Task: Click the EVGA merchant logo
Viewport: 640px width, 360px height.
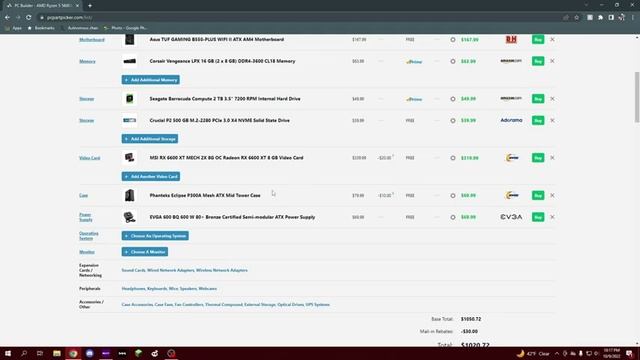Action: (511, 217)
